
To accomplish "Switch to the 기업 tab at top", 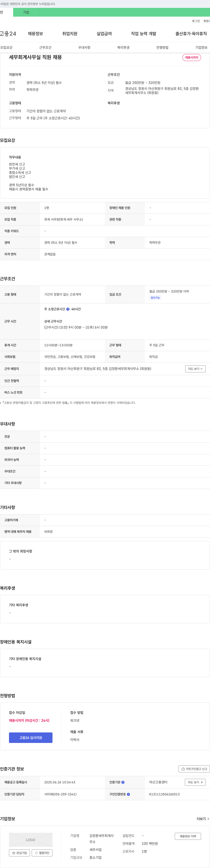I will 26,12.
